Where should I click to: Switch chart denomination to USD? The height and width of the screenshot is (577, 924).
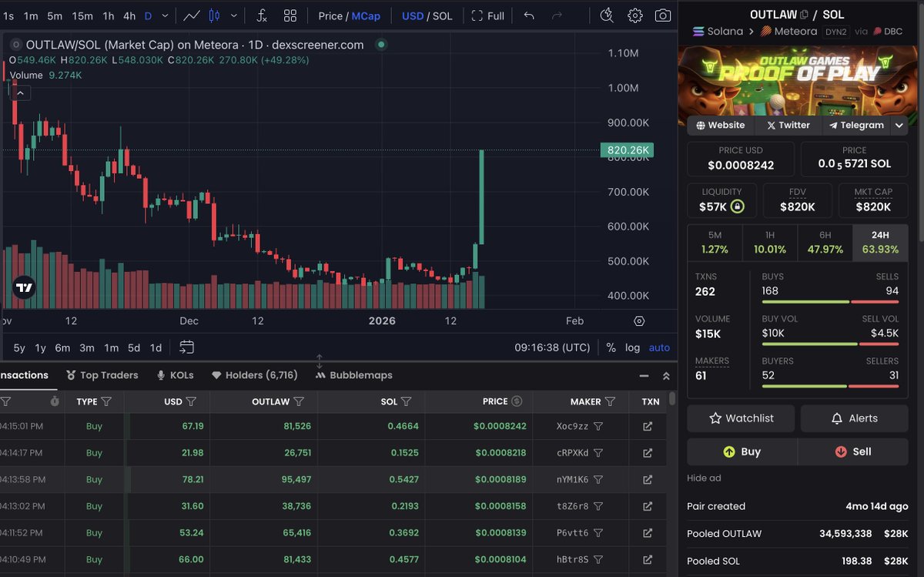413,15
